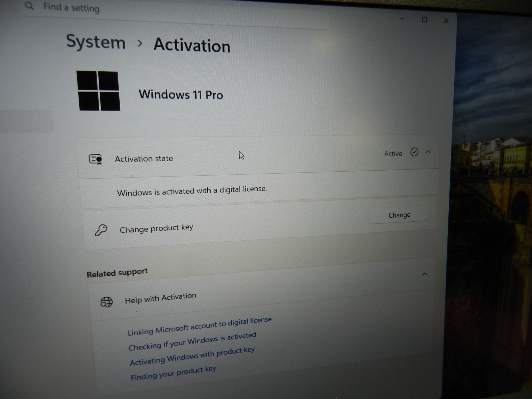The height and width of the screenshot is (399, 532).
Task: Open Finding your product key link
Action: pos(173,373)
